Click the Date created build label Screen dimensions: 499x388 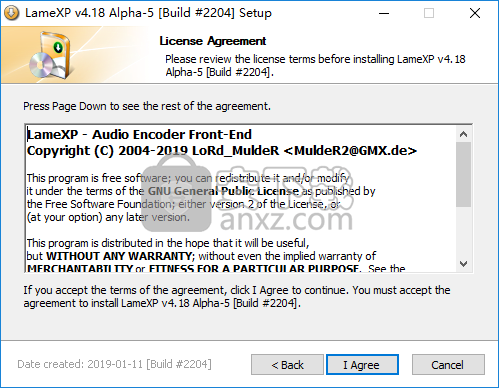click(x=114, y=364)
